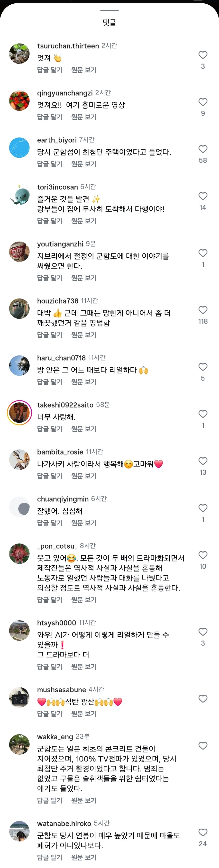The height and width of the screenshot is (868, 219).
Task: Open the houzicha738 username profile
Action: (58, 301)
